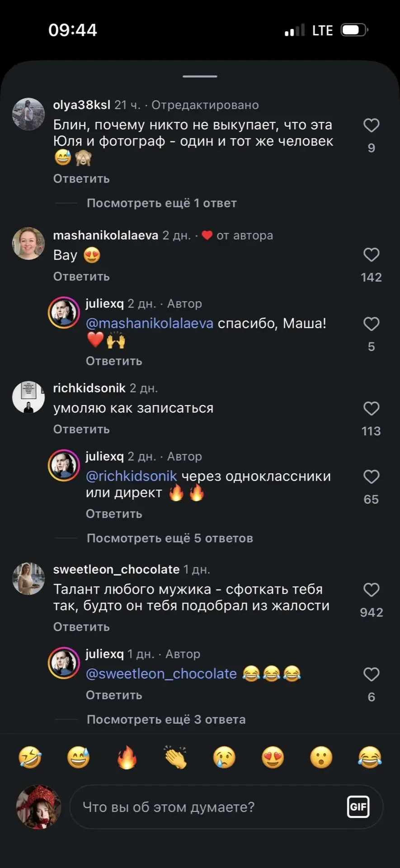
Task: Tap the sheet drag handle at top
Action: [x=200, y=76]
